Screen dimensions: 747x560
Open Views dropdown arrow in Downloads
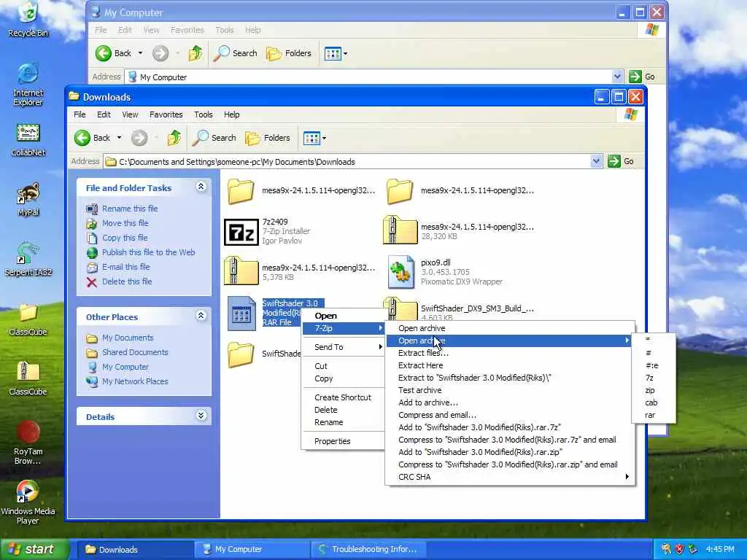[x=325, y=138]
